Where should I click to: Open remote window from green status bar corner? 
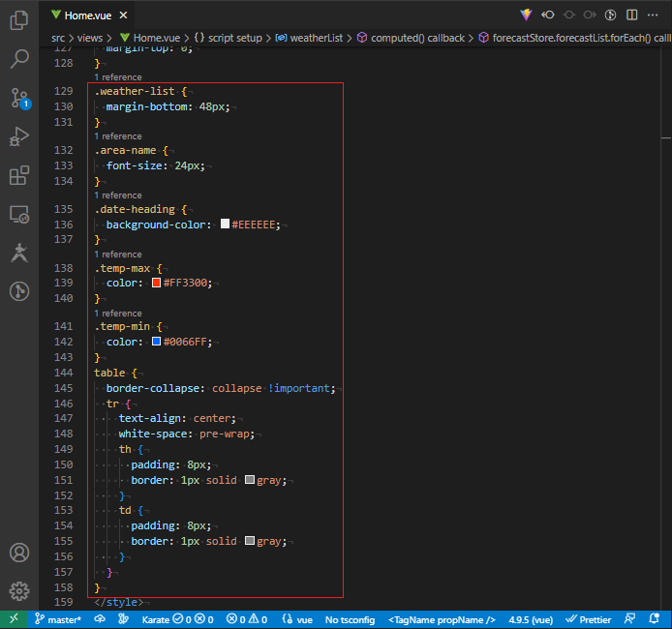pyautogui.click(x=14, y=619)
